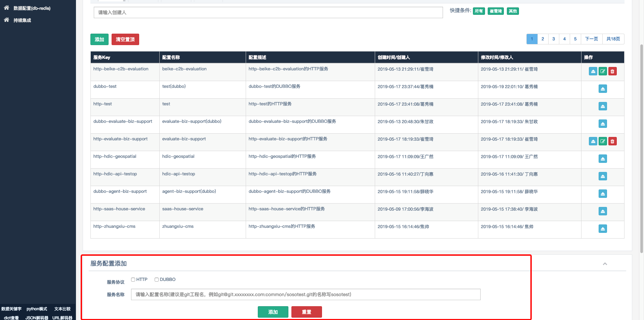Viewport: 644px width, 320px height.
Task: Check the HTTP protocol checkbox
Action: pos(133,280)
